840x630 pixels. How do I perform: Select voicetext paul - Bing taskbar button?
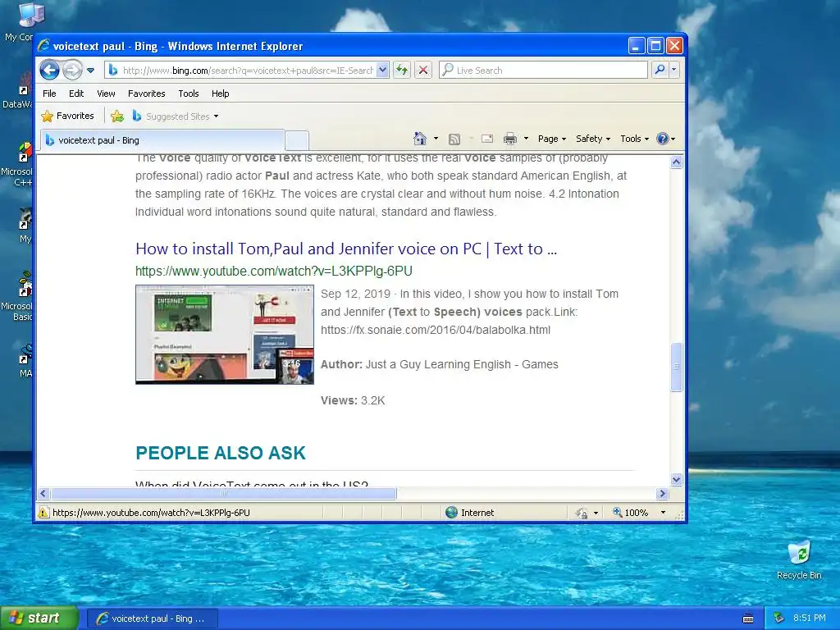pyautogui.click(x=151, y=619)
